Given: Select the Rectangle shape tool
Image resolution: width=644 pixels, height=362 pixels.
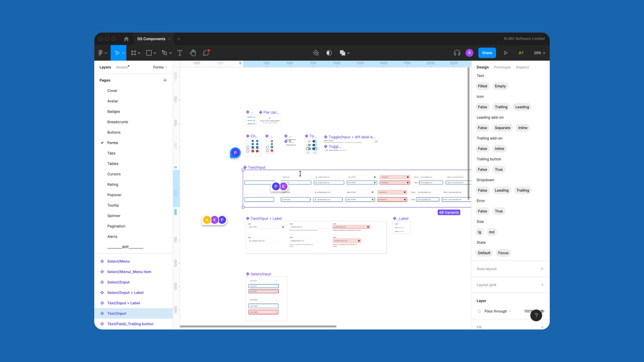Looking at the screenshot, I should 149,53.
